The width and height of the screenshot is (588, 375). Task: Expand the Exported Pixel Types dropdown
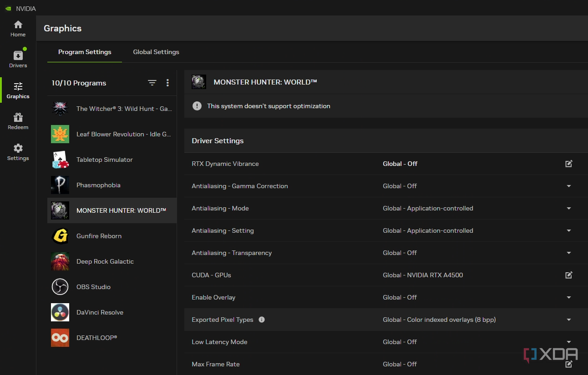click(x=568, y=320)
